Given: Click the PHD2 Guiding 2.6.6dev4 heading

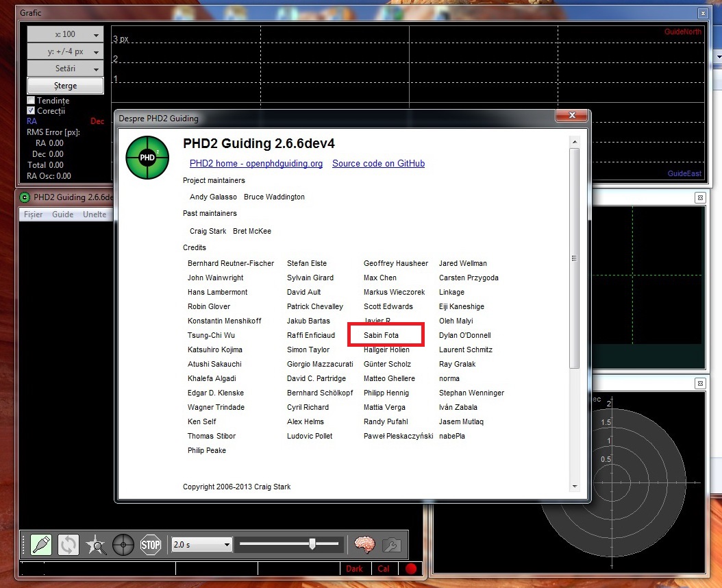Looking at the screenshot, I should pyautogui.click(x=259, y=143).
